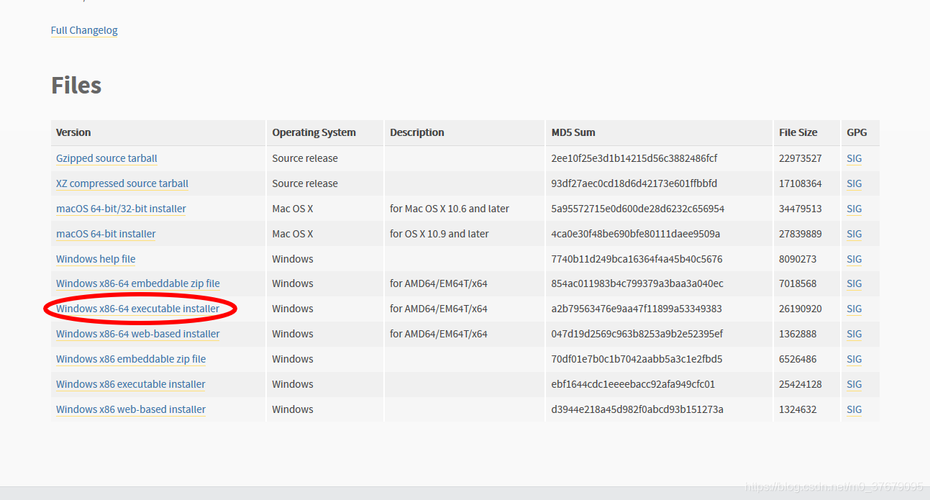930x500 pixels.
Task: Select file size 17108364
Action: point(800,183)
